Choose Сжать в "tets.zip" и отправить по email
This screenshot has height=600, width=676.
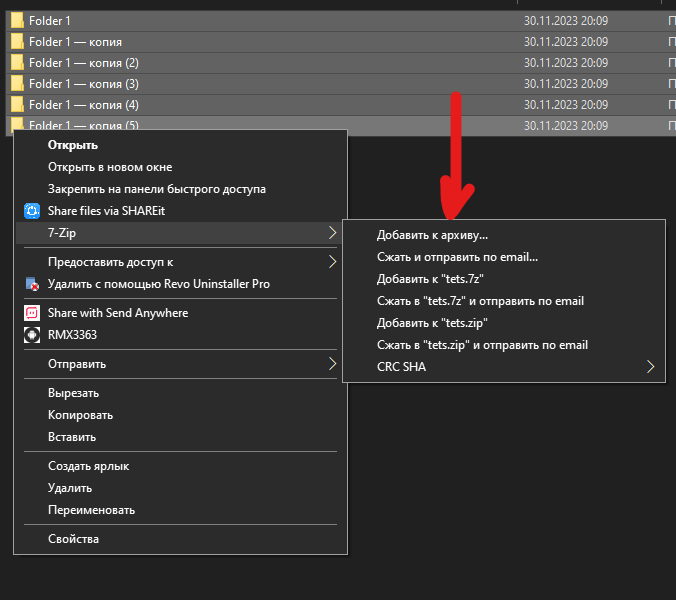click(x=482, y=345)
